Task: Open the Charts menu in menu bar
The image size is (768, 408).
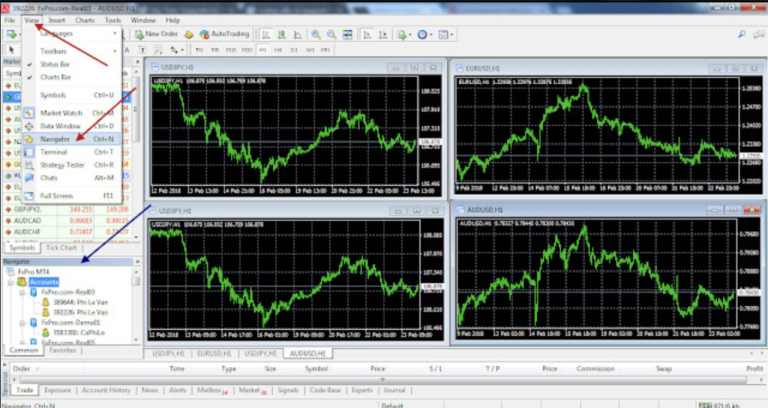Action: [84, 20]
